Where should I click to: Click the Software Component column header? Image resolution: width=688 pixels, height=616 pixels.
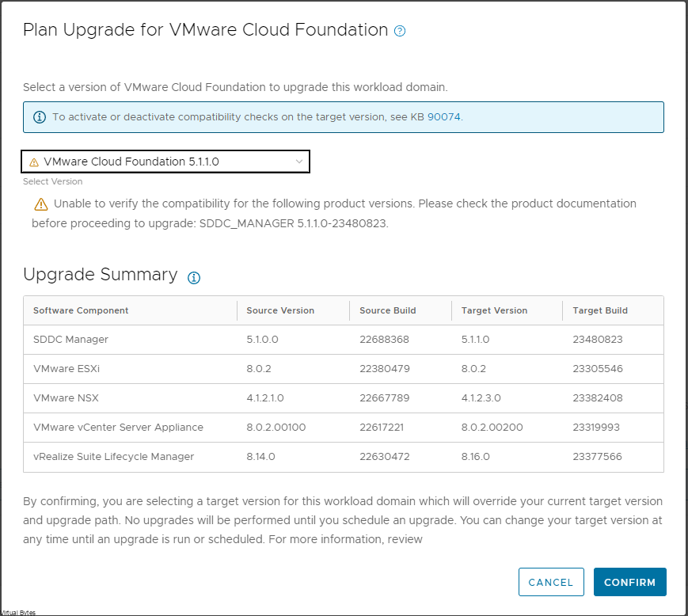coord(81,310)
